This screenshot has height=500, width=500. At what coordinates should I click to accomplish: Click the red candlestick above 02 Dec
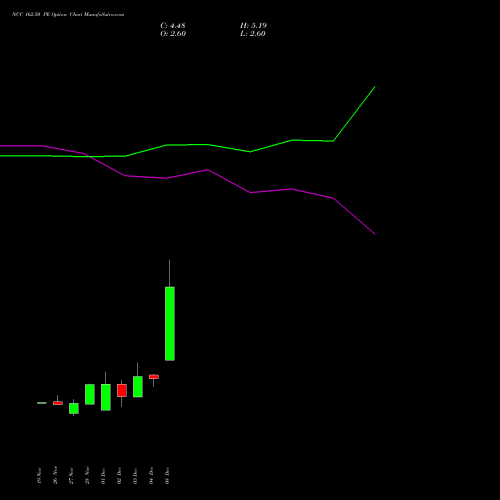pos(122,390)
